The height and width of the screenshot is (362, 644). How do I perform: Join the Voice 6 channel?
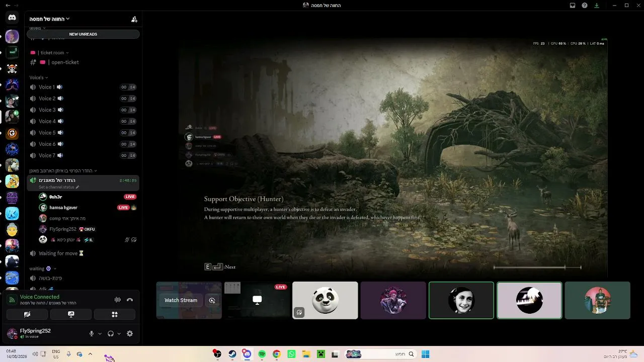tap(83, 144)
